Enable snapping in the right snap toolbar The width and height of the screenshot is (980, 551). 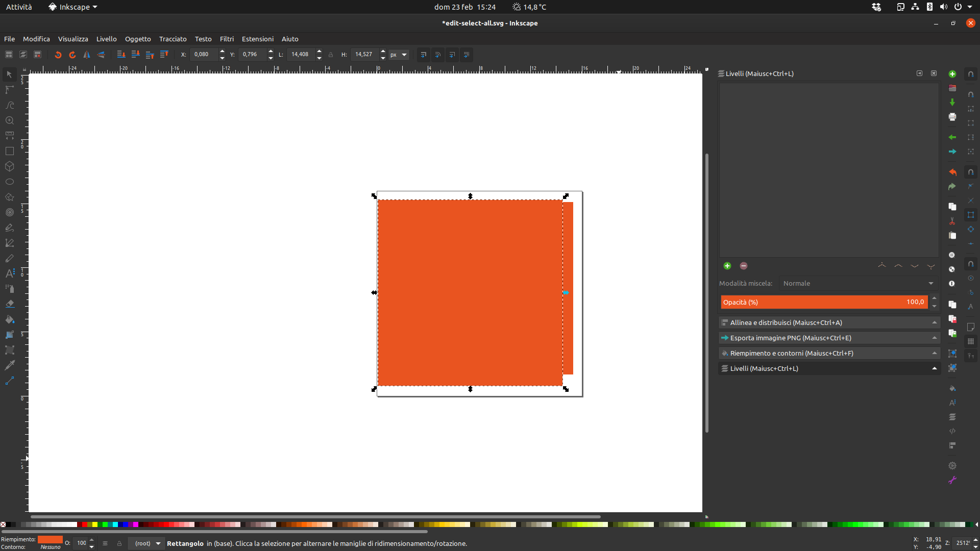click(x=971, y=74)
